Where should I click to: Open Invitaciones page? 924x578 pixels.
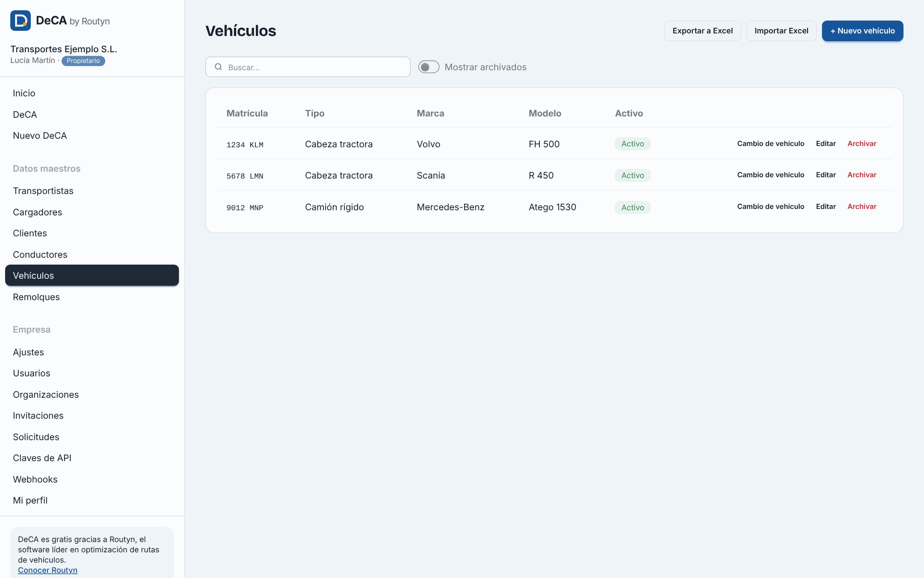pyautogui.click(x=92, y=416)
